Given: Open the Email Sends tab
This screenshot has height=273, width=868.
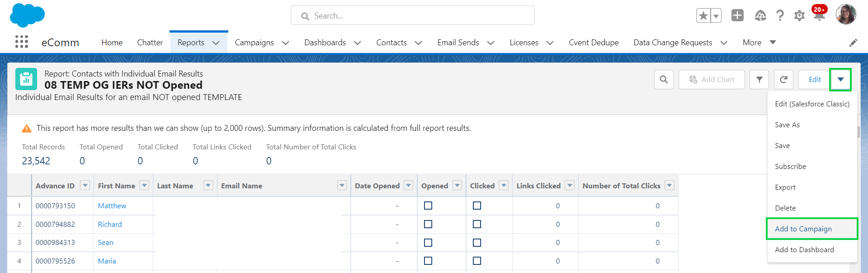Looking at the screenshot, I should coord(458,43).
